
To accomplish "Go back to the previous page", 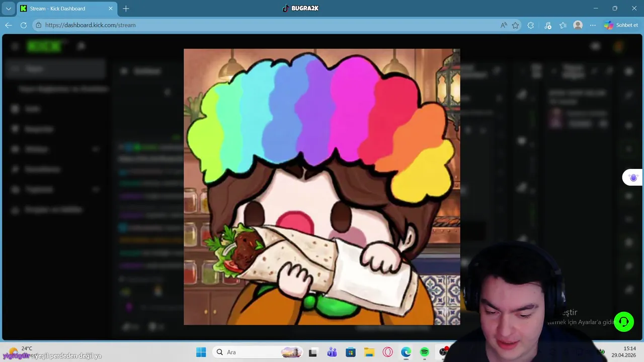I will pos(9,25).
